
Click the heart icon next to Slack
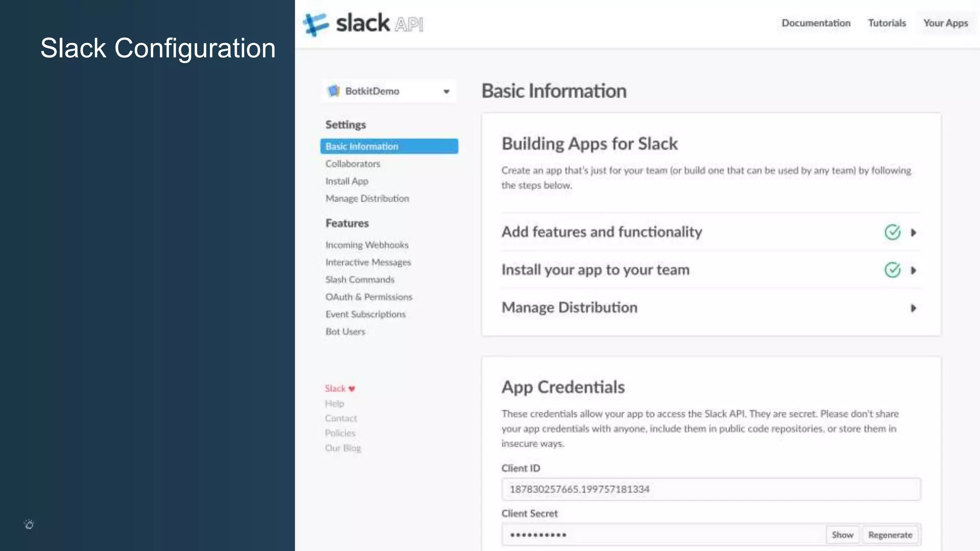pyautogui.click(x=352, y=388)
